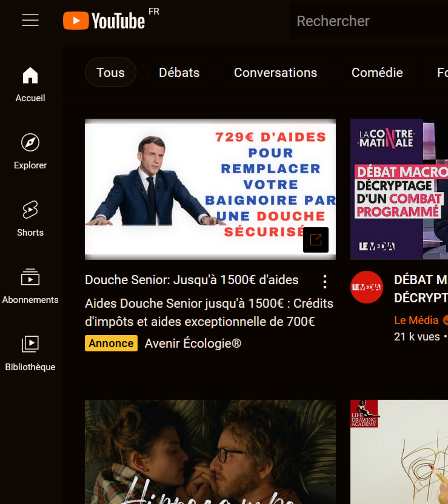Open Douche Senior ad title link
The image size is (448, 504).
point(192,280)
